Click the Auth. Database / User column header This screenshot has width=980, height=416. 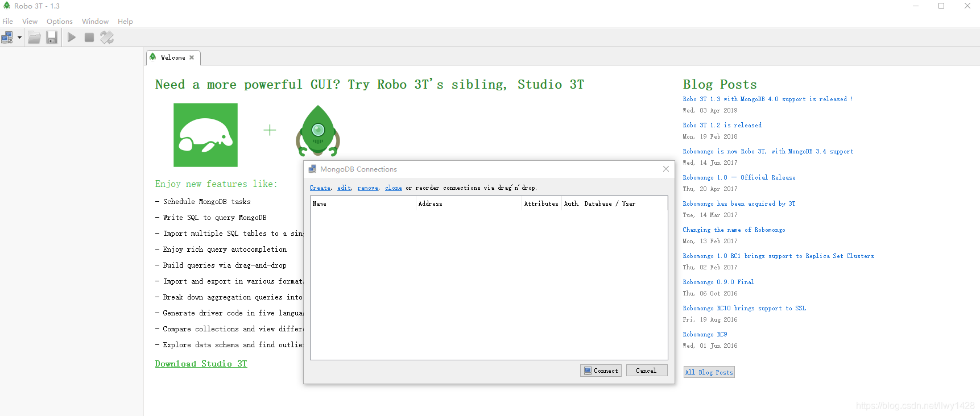click(x=614, y=203)
